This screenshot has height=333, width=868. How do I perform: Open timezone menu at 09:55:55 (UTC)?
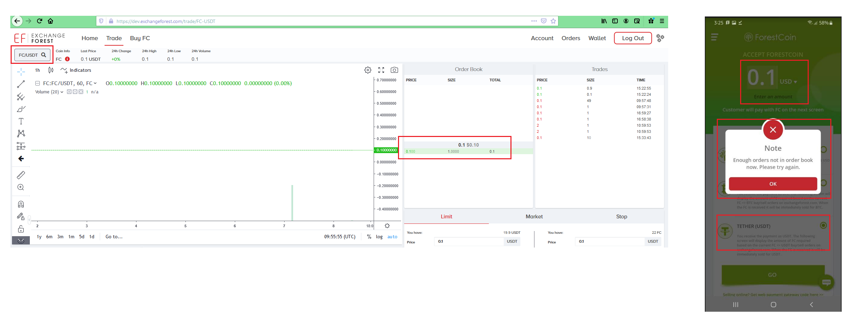[340, 237]
